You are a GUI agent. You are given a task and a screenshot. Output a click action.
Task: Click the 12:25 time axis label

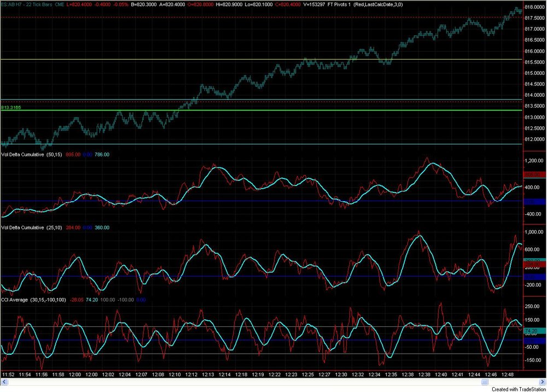coord(307,374)
